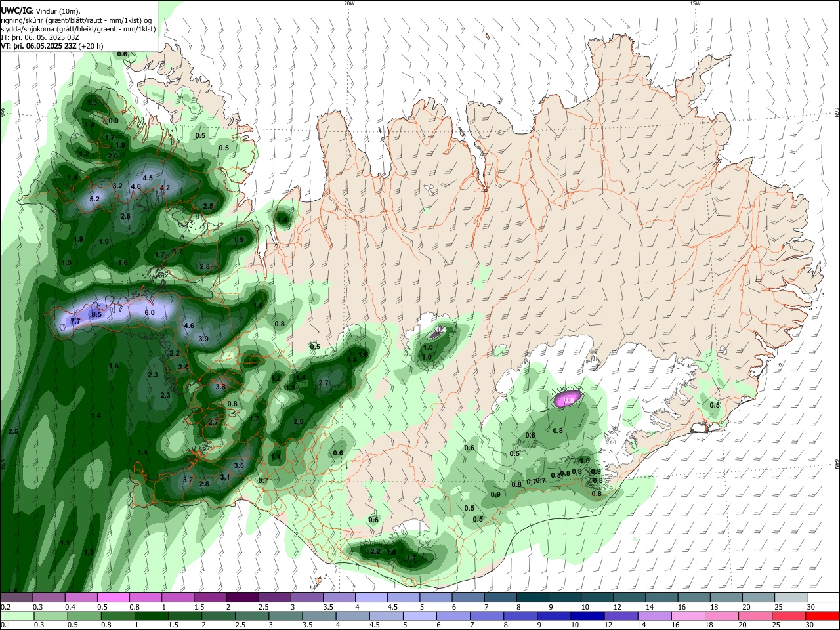Click the 'IT: þri. 06. 05. 2025 03Z' line
This screenshot has height=630, width=840.
point(40,37)
